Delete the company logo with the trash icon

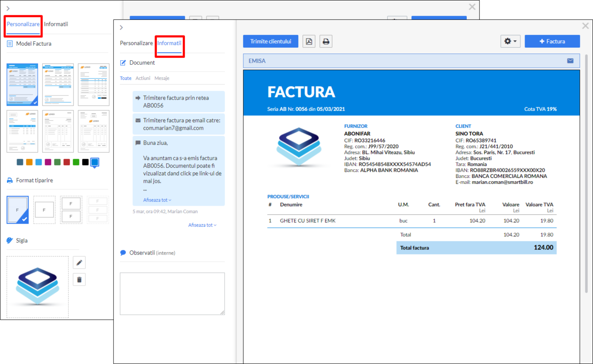(x=79, y=279)
